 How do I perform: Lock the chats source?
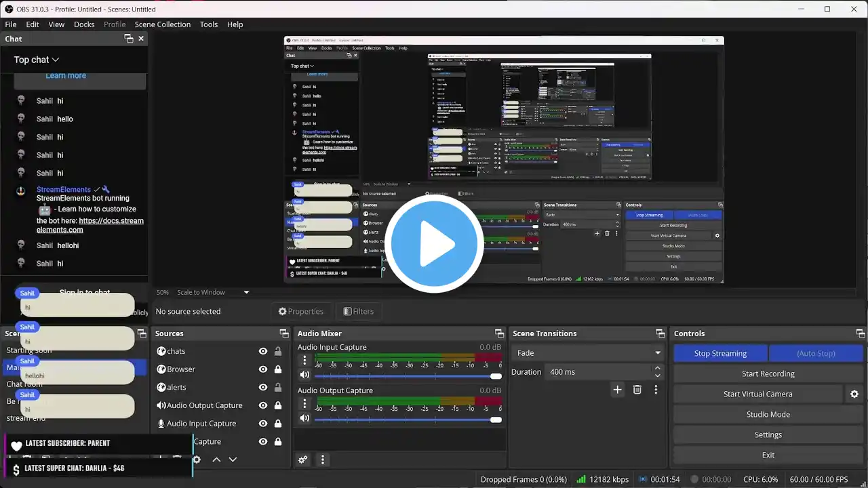click(x=278, y=351)
